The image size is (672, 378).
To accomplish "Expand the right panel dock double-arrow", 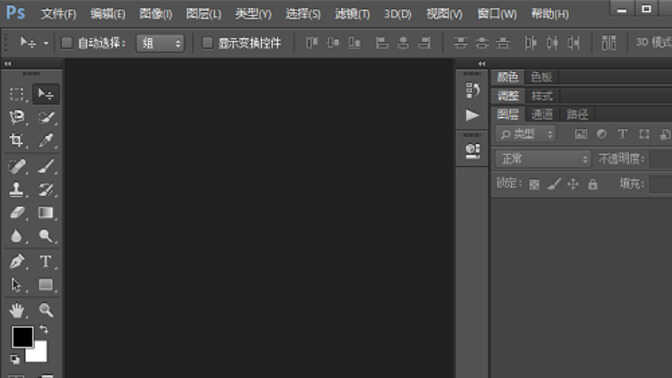I will [x=482, y=64].
